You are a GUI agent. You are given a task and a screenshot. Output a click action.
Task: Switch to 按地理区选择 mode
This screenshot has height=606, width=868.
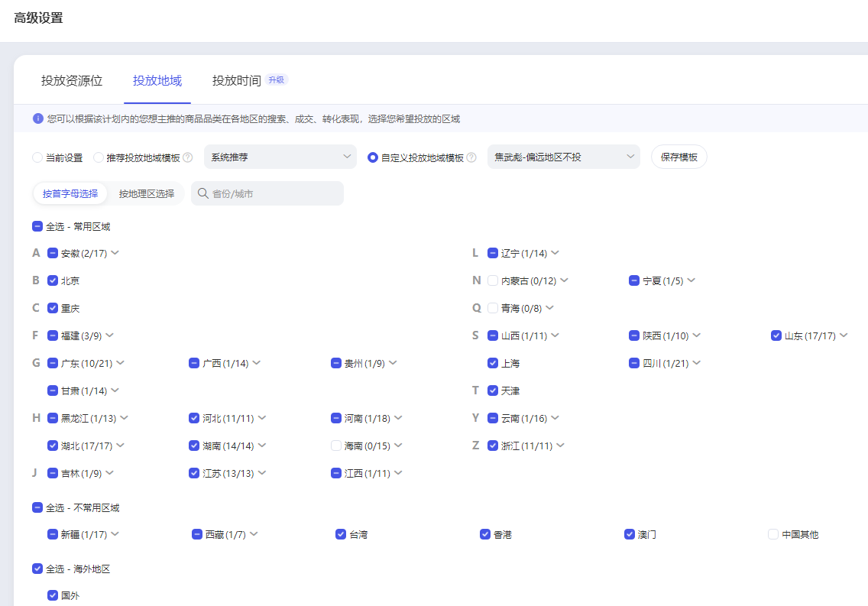tap(147, 193)
